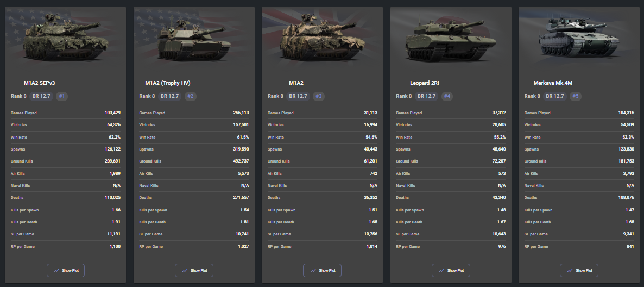Show the plot for the M1A2 card

point(322,270)
